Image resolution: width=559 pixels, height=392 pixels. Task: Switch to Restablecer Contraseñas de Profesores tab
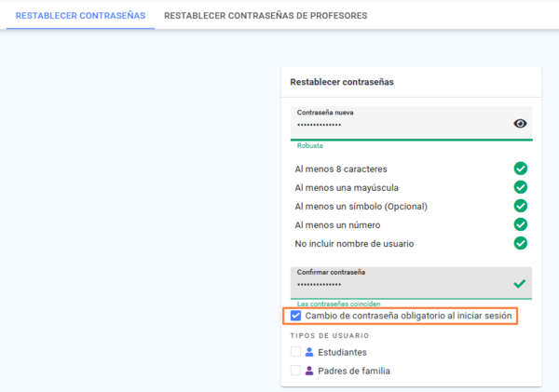[266, 16]
